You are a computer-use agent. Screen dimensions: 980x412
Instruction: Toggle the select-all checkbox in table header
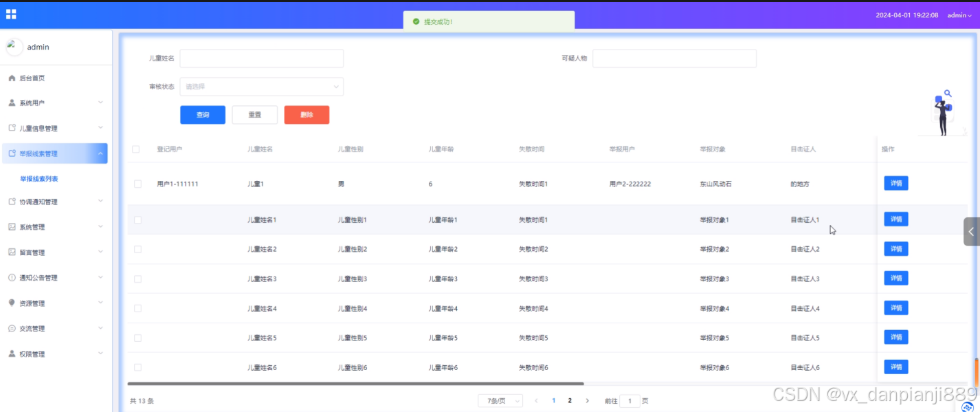click(136, 149)
